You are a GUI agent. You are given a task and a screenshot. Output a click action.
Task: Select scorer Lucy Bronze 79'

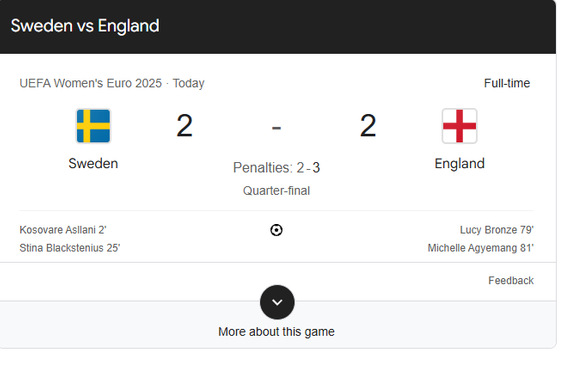pyautogui.click(x=497, y=230)
